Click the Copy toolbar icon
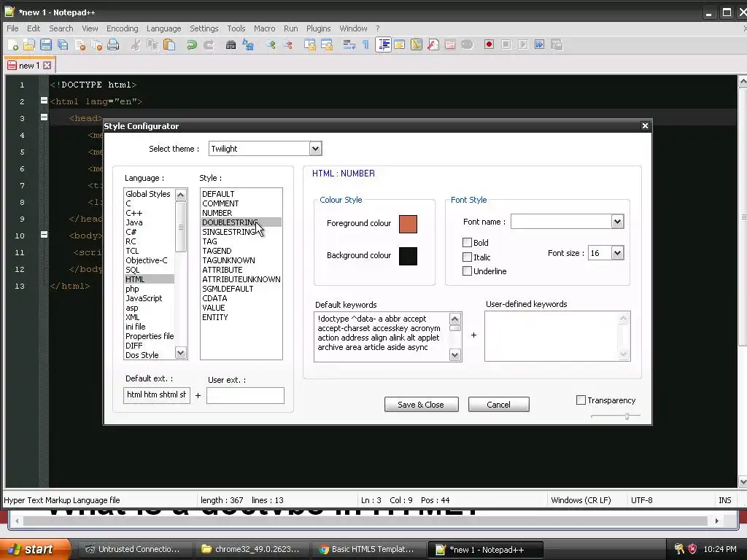Viewport: 747px width, 560px height. [152, 44]
